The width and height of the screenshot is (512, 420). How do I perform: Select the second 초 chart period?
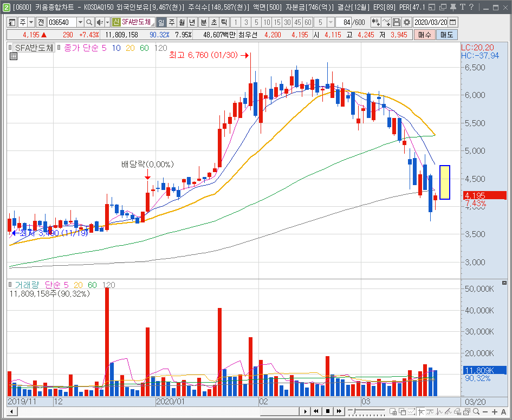pyautogui.click(x=213, y=22)
